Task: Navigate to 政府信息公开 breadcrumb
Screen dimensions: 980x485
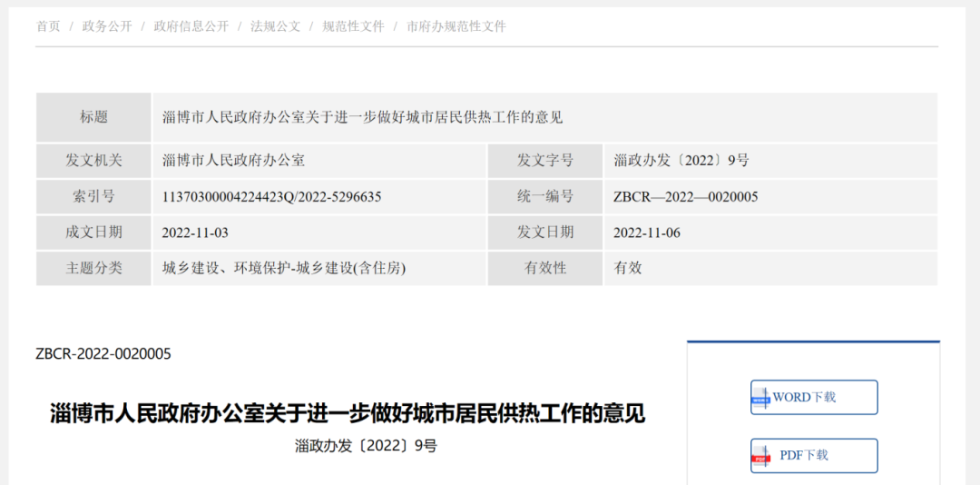Action: pos(191,26)
